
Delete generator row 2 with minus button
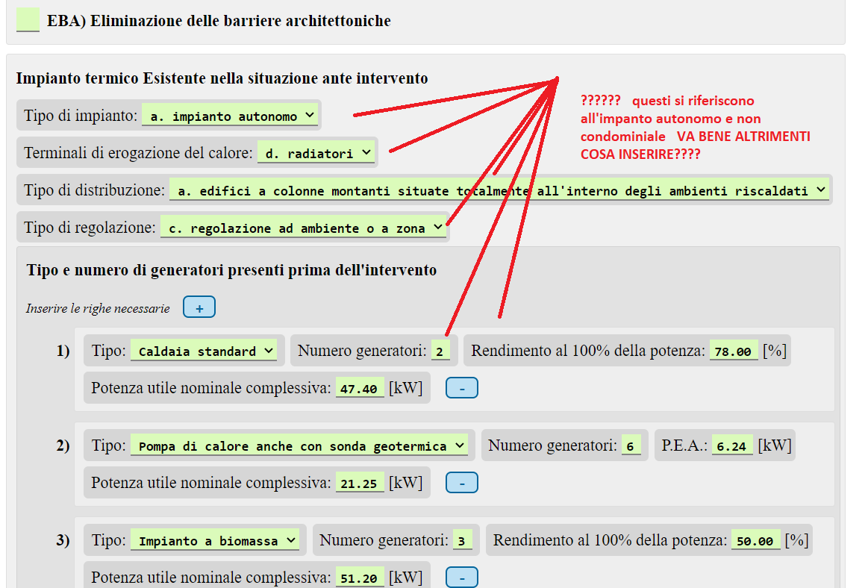coord(461,484)
